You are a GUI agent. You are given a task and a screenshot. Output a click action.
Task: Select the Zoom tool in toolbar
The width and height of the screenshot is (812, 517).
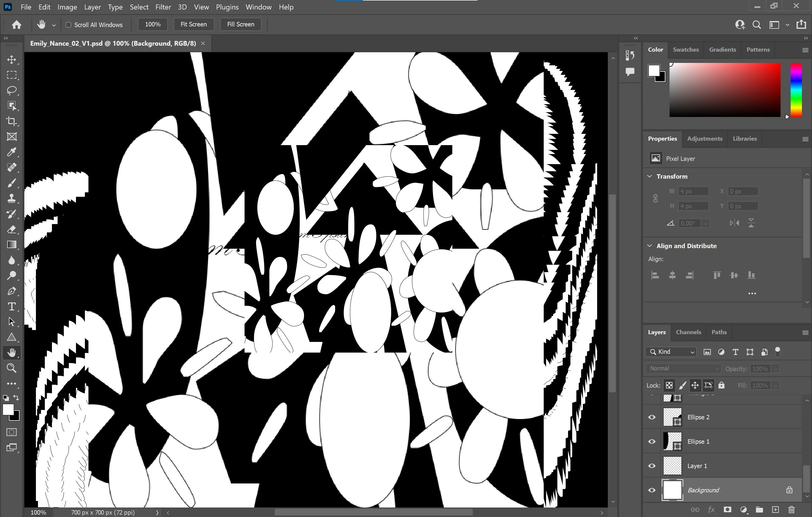coord(12,368)
